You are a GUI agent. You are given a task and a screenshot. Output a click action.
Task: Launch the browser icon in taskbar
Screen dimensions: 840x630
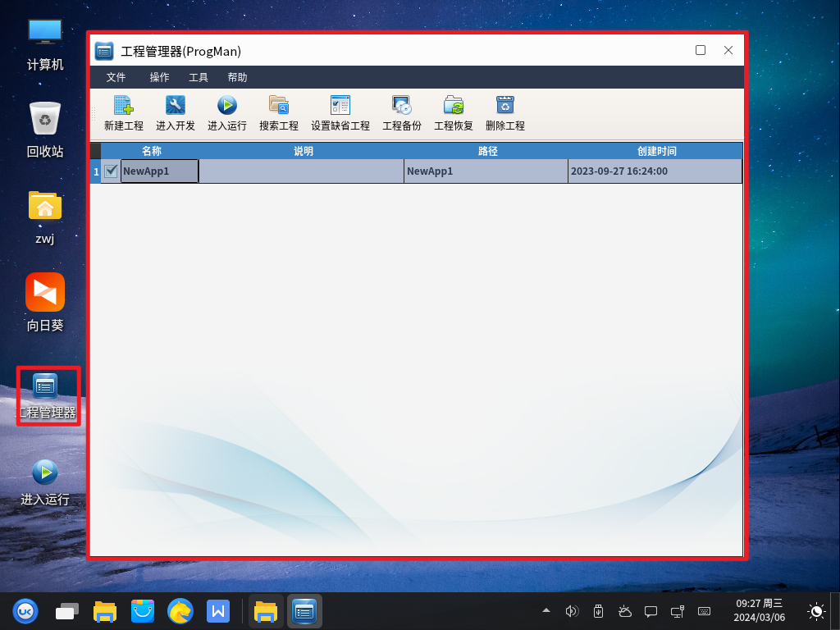click(x=180, y=611)
